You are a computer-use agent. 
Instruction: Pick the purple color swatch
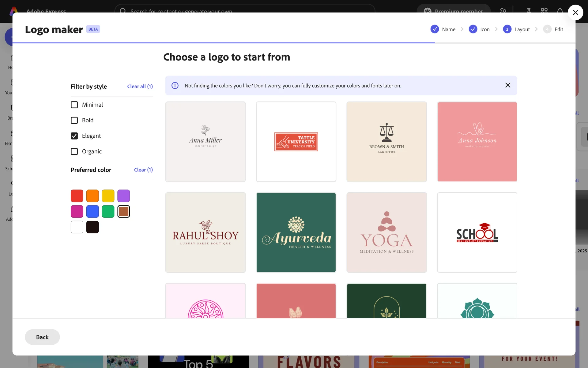tap(123, 196)
